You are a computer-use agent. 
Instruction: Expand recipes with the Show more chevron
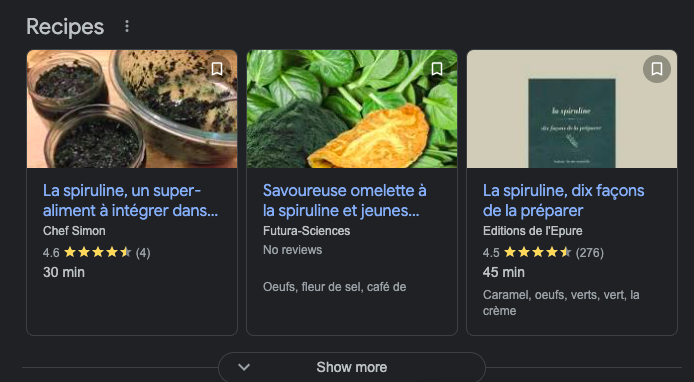point(244,367)
